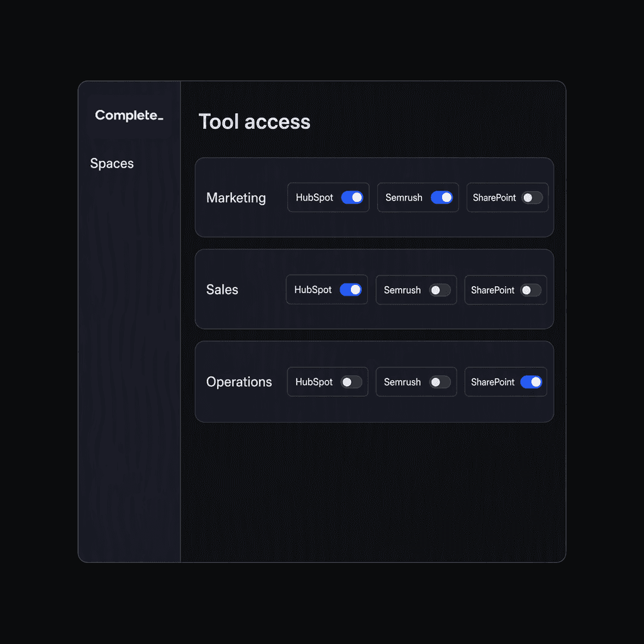
Task: Switch on SharePoint toggle for Sales
Action: (x=531, y=291)
